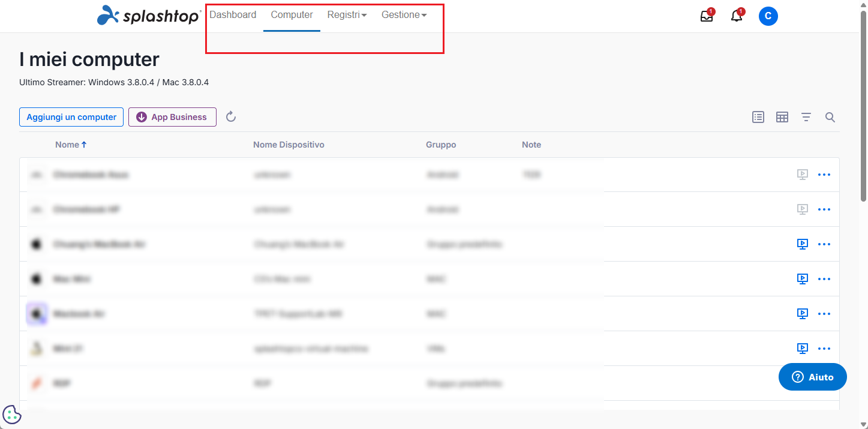Click the connect icon for Chromebook HP
Image resolution: width=868 pixels, height=429 pixels.
click(803, 209)
